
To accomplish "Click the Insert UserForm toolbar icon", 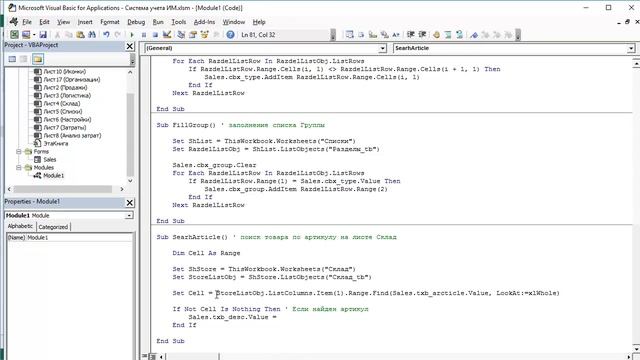I will click(26, 35).
